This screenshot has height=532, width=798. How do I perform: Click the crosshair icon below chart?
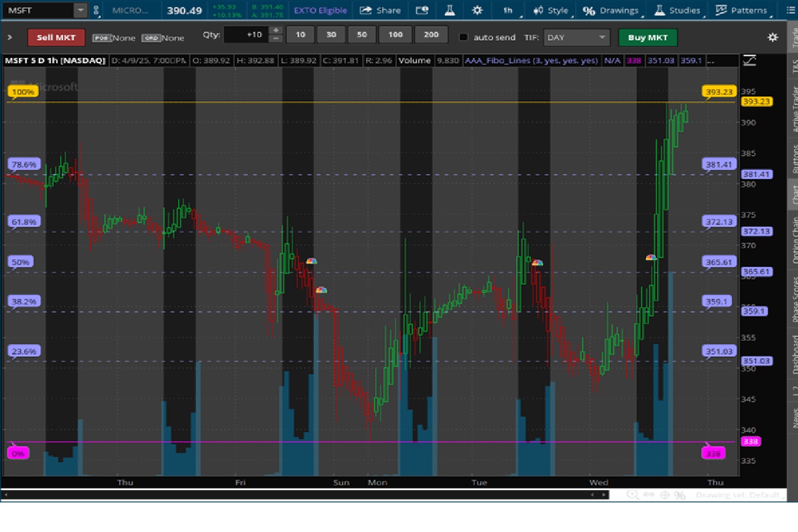(x=664, y=495)
